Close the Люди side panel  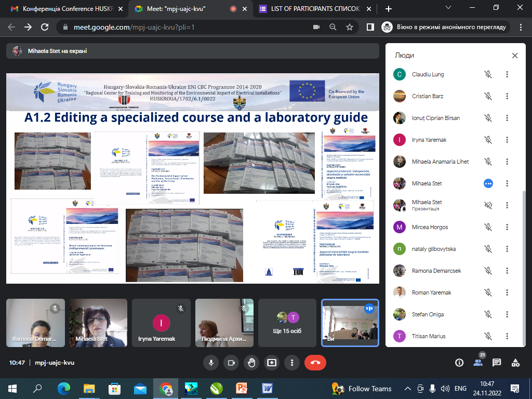515,56
